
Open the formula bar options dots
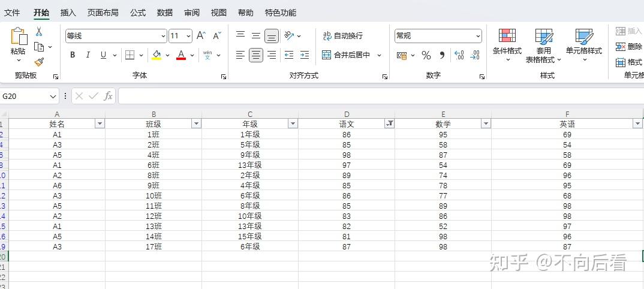click(65, 96)
